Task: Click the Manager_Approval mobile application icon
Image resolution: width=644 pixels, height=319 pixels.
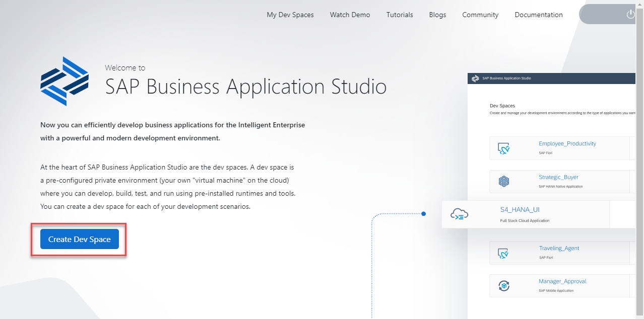Action: coord(504,286)
